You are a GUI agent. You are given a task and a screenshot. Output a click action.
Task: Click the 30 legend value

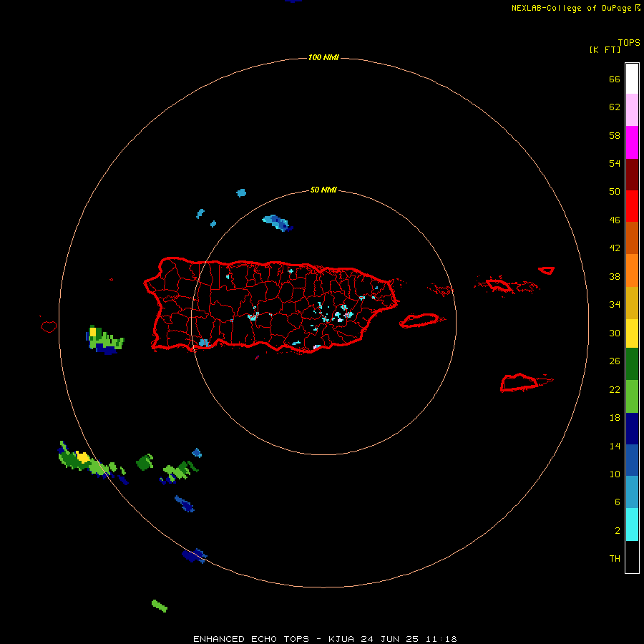click(615, 333)
